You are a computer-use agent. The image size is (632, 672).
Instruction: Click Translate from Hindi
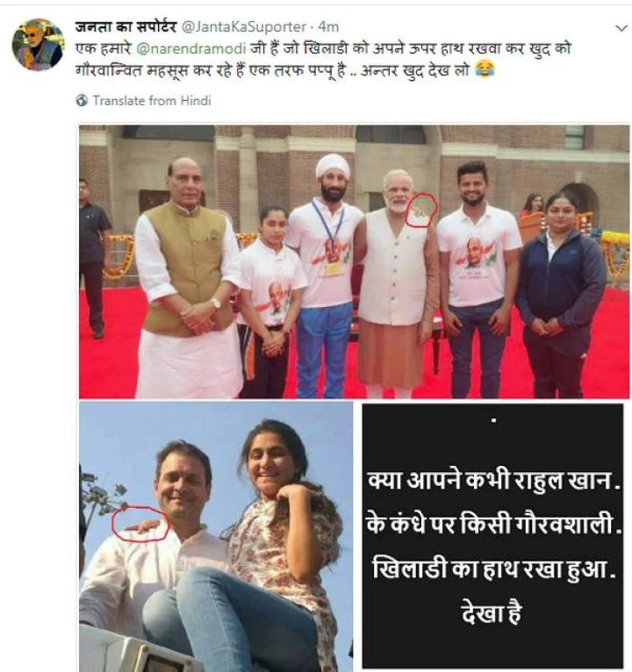click(152, 101)
